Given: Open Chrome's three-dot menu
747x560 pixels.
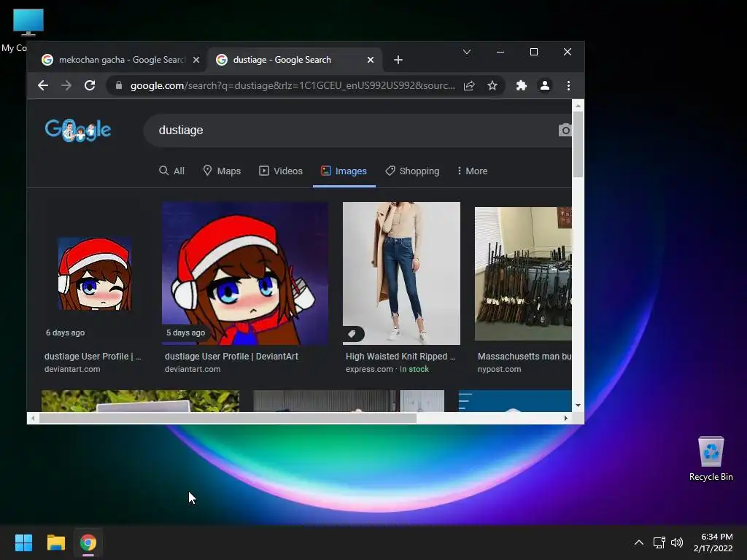Looking at the screenshot, I should click(x=568, y=86).
